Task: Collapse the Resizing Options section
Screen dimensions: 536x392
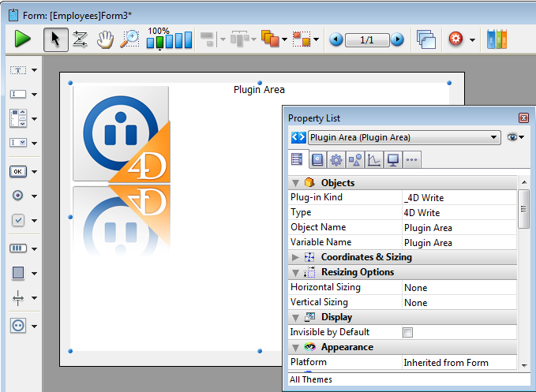Action: tap(296, 272)
